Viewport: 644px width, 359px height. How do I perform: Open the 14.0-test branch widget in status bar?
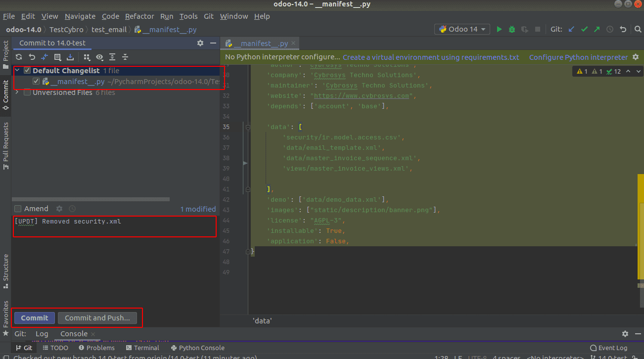coord(610,357)
